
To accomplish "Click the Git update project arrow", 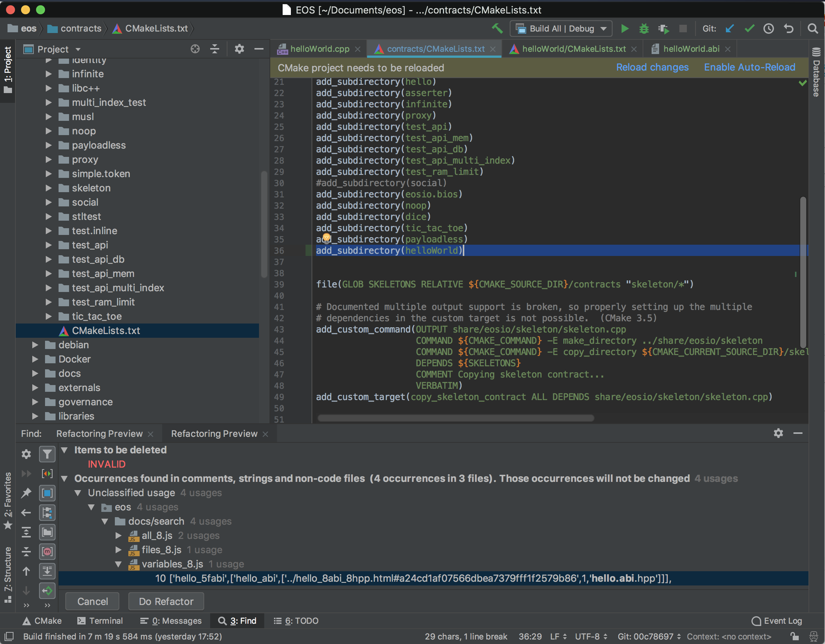I will click(x=729, y=29).
